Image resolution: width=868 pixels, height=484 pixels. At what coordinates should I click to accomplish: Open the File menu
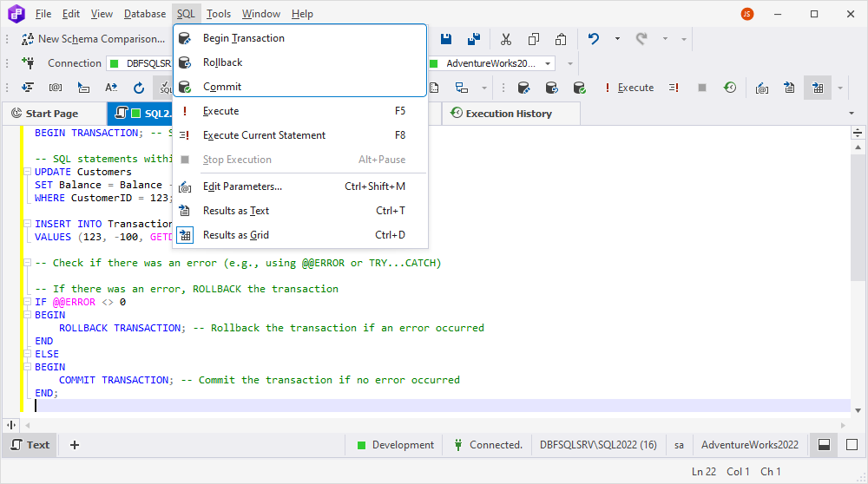(x=43, y=14)
